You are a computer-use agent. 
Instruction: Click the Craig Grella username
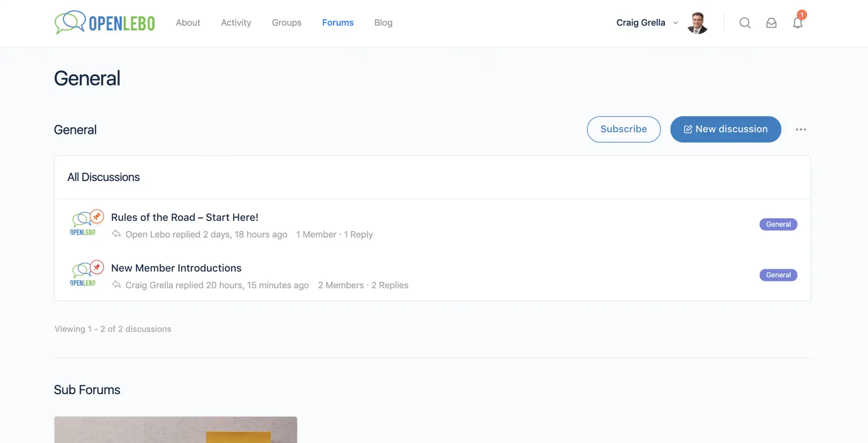640,22
